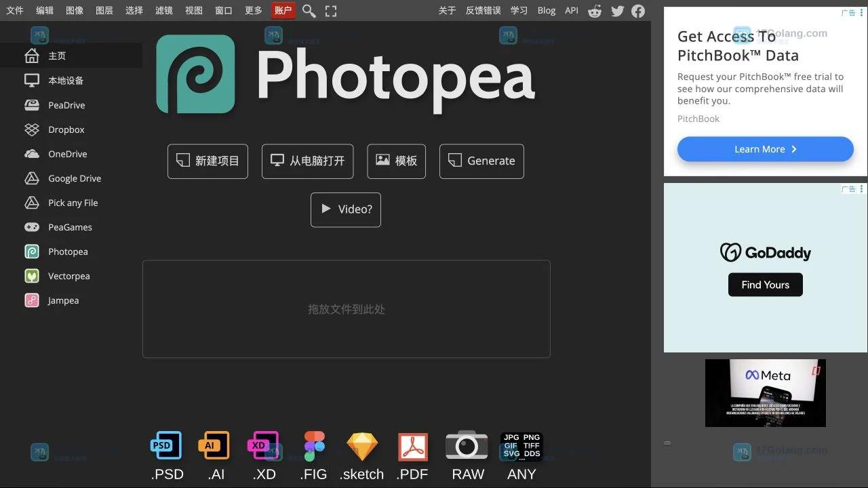This screenshot has width=868, height=488.
Task: Click 模板 templates button
Action: coord(397,161)
